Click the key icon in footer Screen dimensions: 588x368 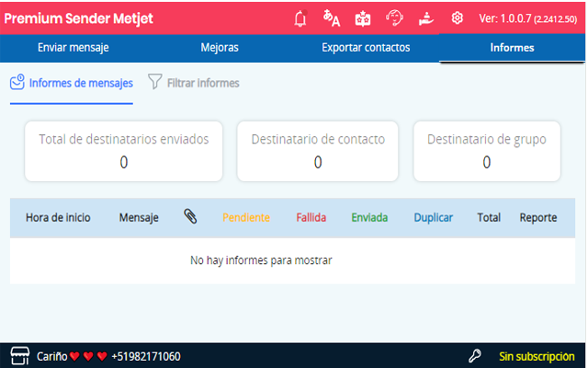pos(475,356)
